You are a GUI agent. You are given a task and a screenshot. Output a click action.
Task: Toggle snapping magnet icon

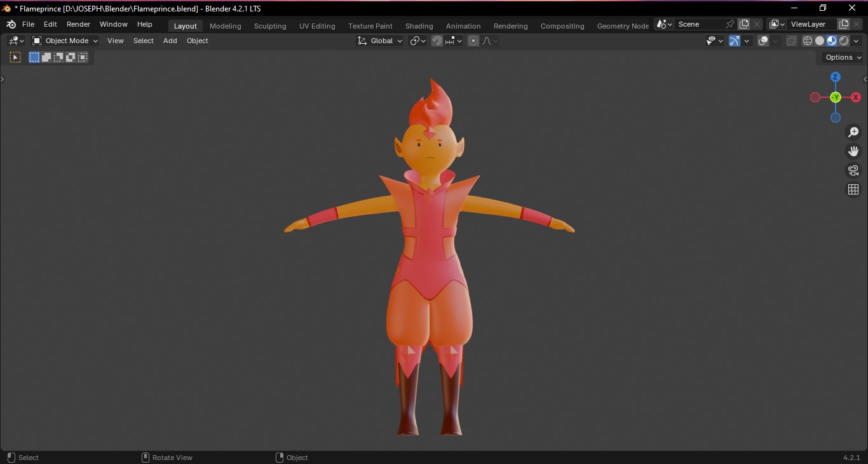click(437, 41)
